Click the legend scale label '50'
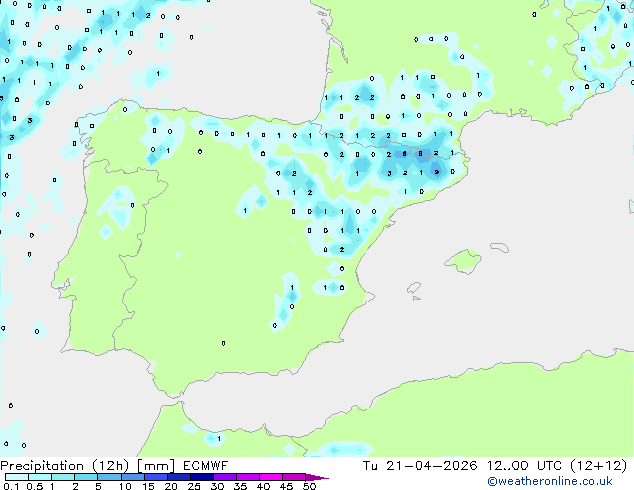 coord(310,486)
